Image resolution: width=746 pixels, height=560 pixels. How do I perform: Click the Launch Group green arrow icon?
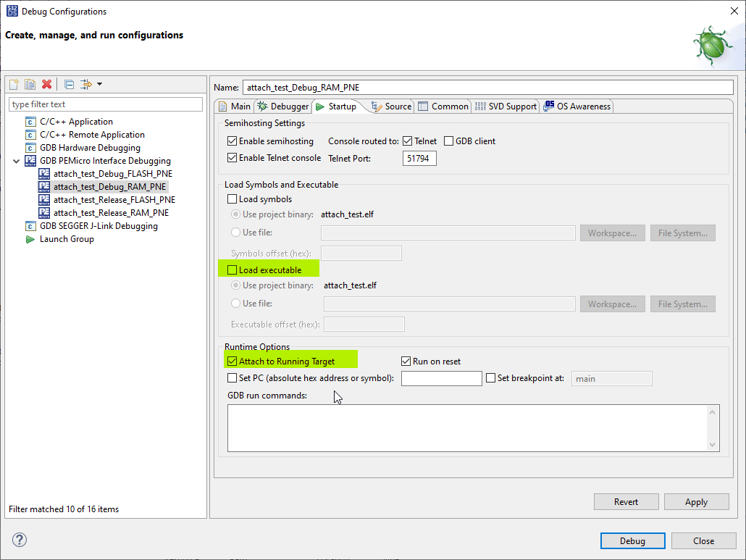point(30,239)
